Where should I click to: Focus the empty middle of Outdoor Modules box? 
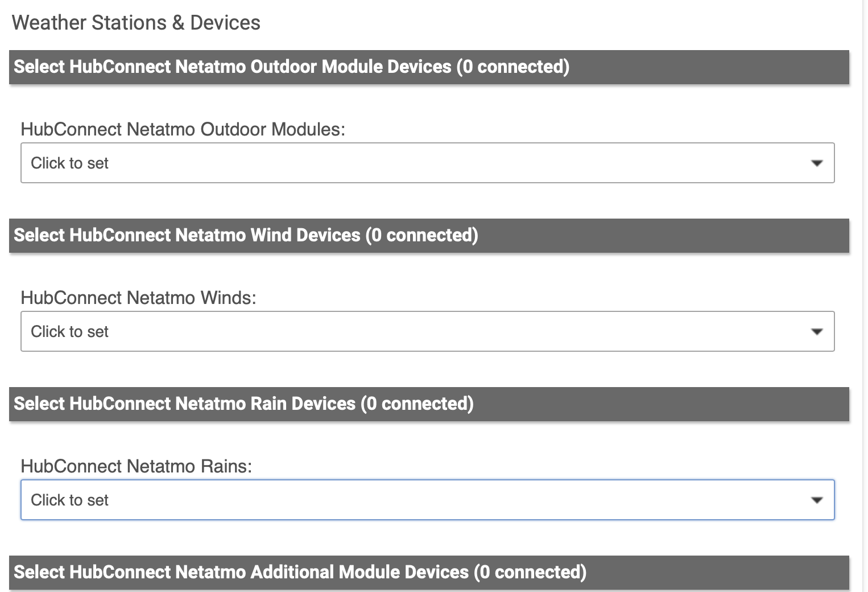pos(428,163)
